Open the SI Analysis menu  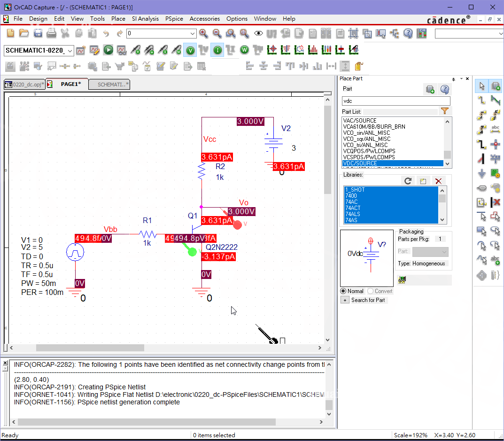pos(145,19)
